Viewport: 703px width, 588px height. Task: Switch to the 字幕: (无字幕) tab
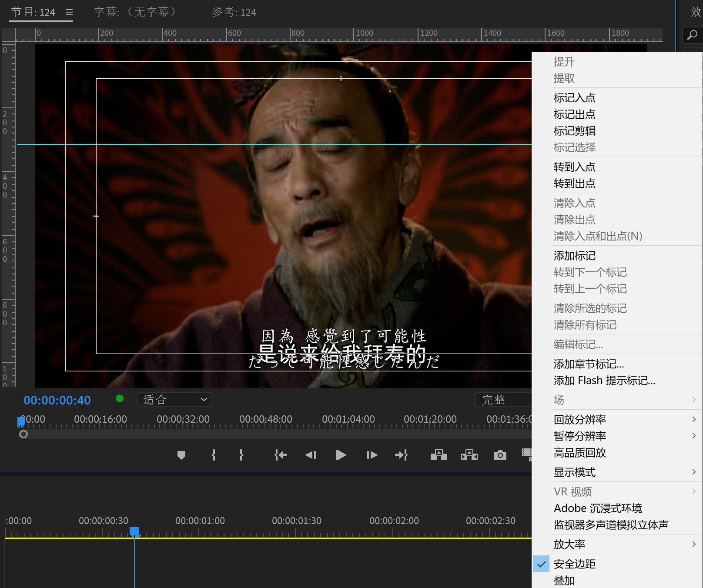pos(135,12)
